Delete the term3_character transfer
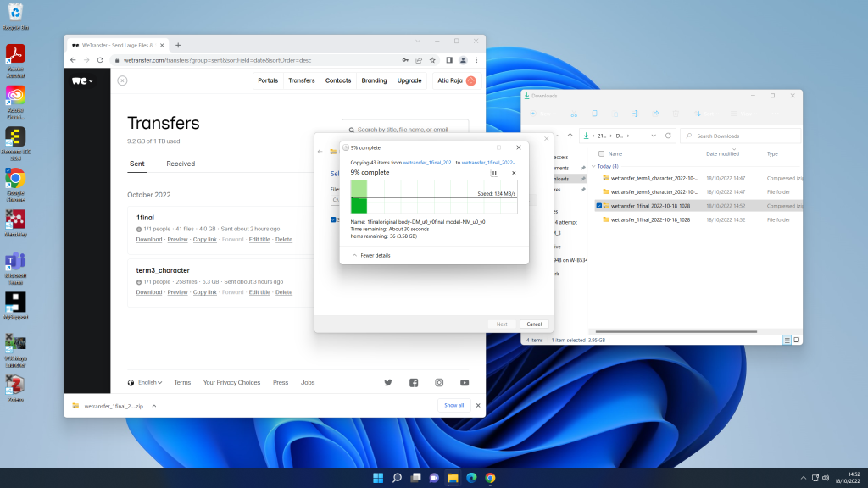The image size is (868, 488). (283, 292)
